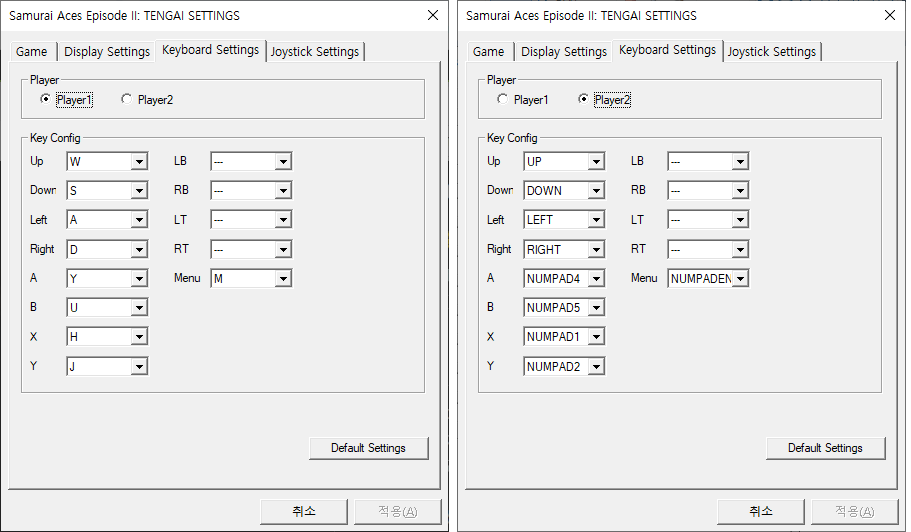Open Right dropdown showing RIGHT

(x=564, y=249)
